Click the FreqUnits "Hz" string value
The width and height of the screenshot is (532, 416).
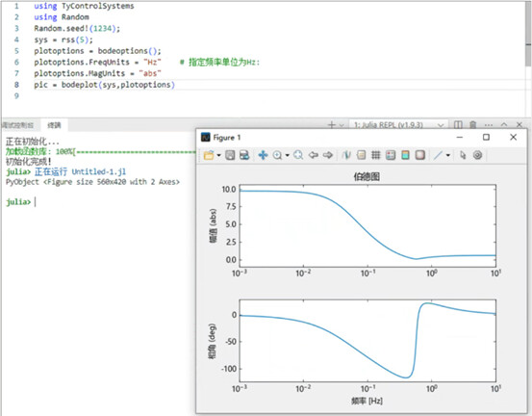[152, 63]
